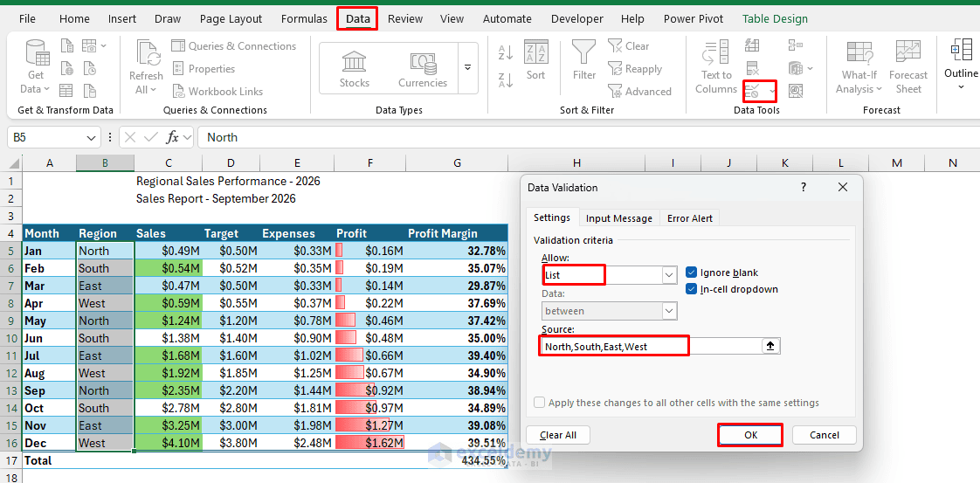The width and height of the screenshot is (980, 483).
Task: Open Advanced filter options
Action: point(639,91)
